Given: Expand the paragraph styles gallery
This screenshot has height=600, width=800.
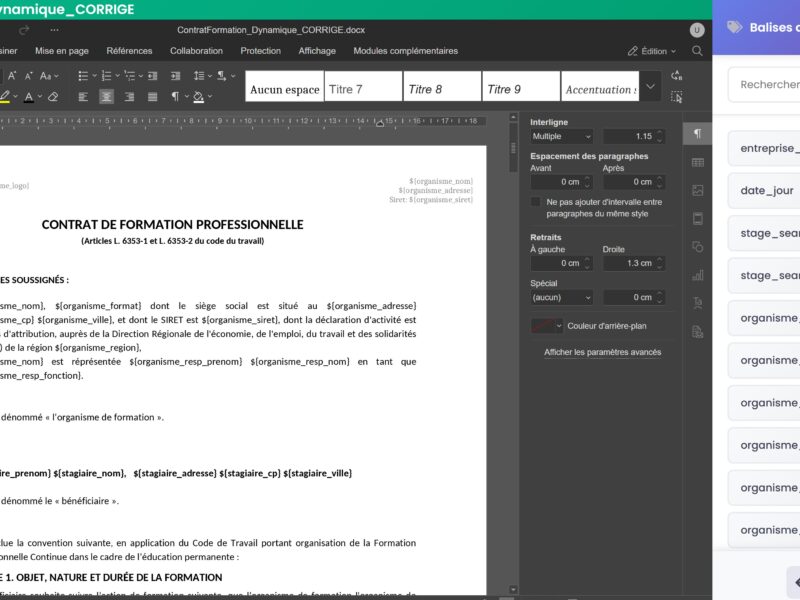Looking at the screenshot, I should coord(650,87).
